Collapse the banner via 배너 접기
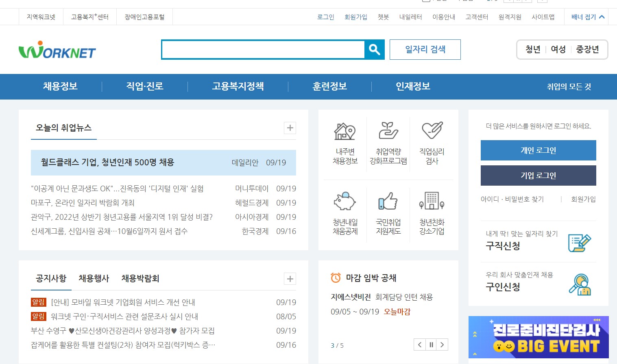 tap(586, 17)
